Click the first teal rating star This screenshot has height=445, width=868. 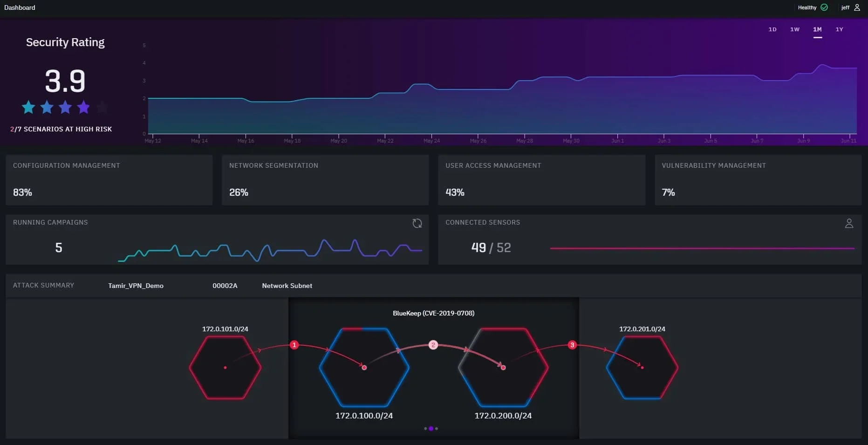[x=28, y=107]
